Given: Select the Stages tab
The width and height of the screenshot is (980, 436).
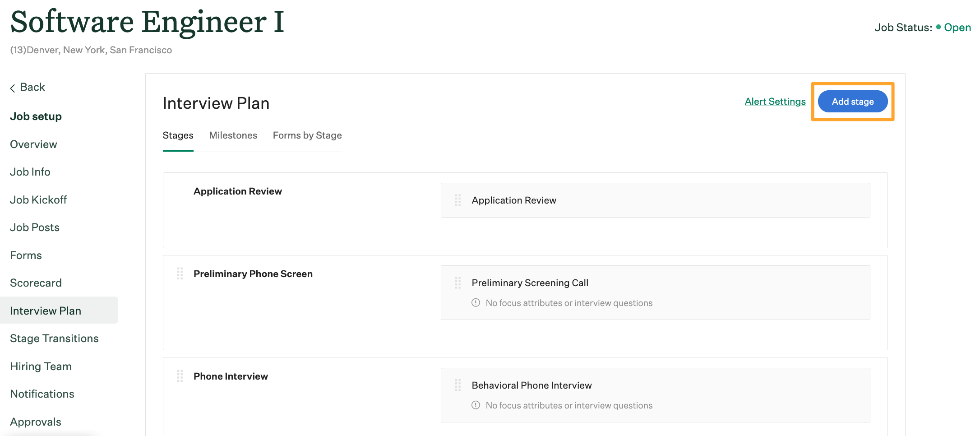Looking at the screenshot, I should [x=178, y=135].
